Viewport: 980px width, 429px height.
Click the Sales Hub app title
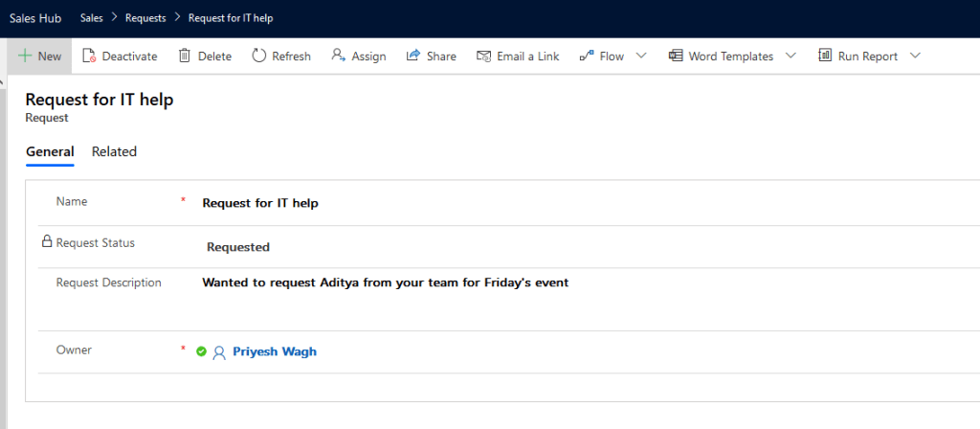[33, 18]
